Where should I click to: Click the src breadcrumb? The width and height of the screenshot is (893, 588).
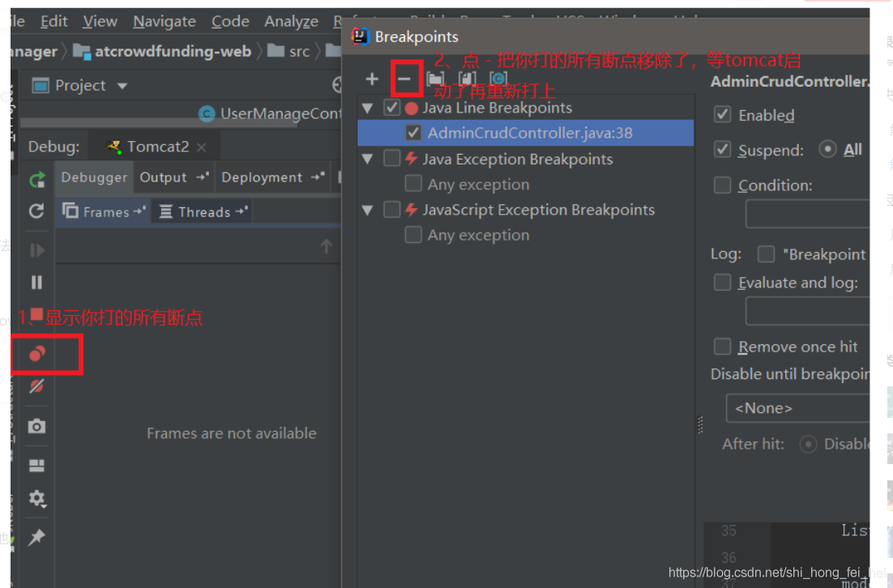click(x=289, y=51)
